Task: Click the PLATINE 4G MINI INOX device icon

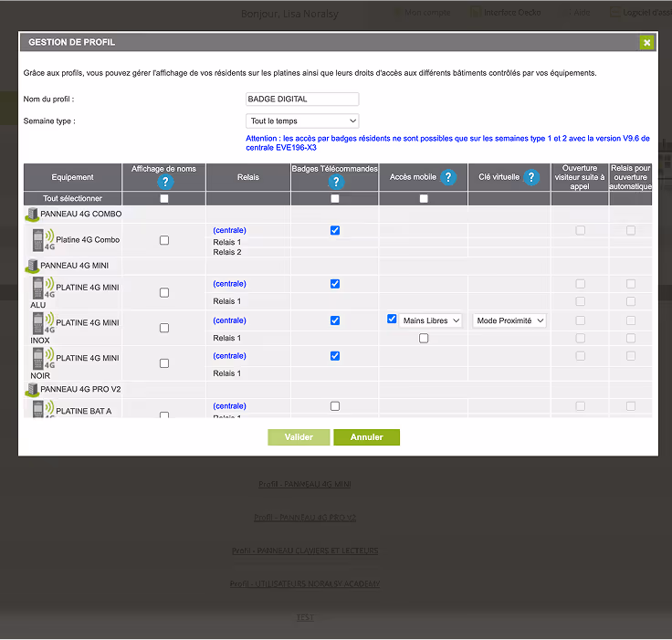Action: [43, 323]
